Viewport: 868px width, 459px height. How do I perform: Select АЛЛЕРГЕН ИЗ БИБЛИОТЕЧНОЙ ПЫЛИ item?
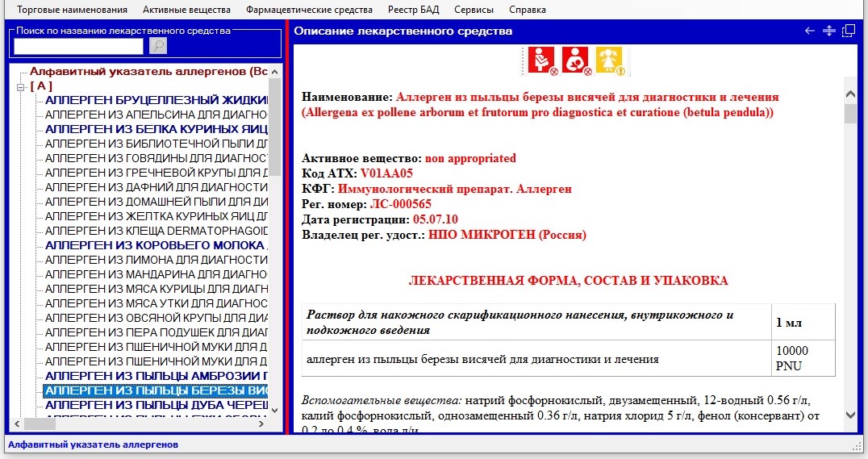156,144
